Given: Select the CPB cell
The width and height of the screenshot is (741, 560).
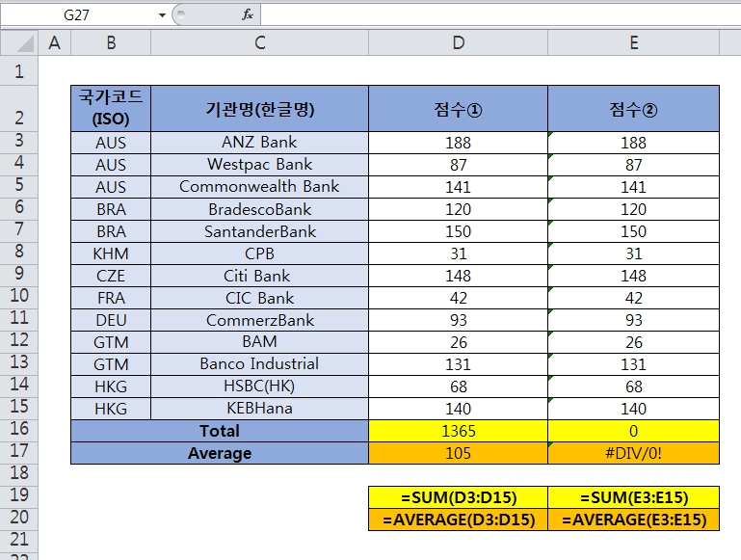Looking at the screenshot, I should [x=259, y=253].
